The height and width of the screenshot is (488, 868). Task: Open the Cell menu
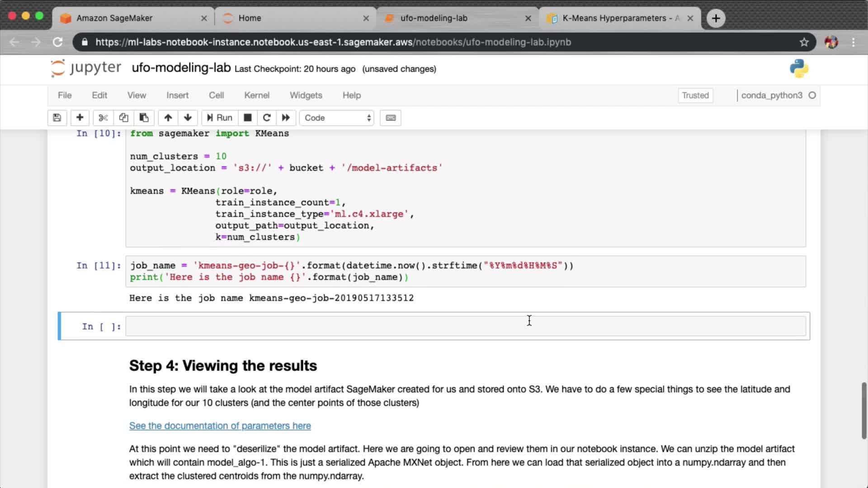216,95
